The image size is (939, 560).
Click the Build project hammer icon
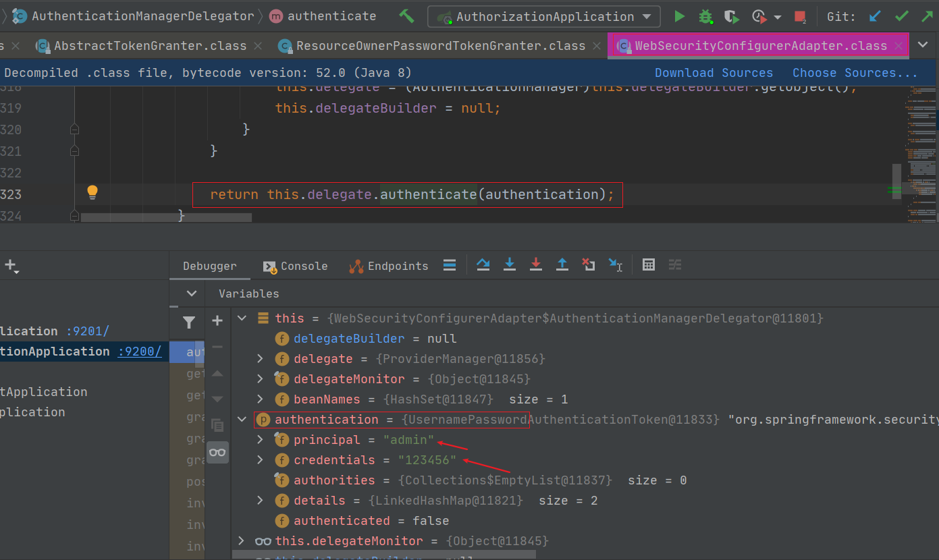tap(406, 16)
